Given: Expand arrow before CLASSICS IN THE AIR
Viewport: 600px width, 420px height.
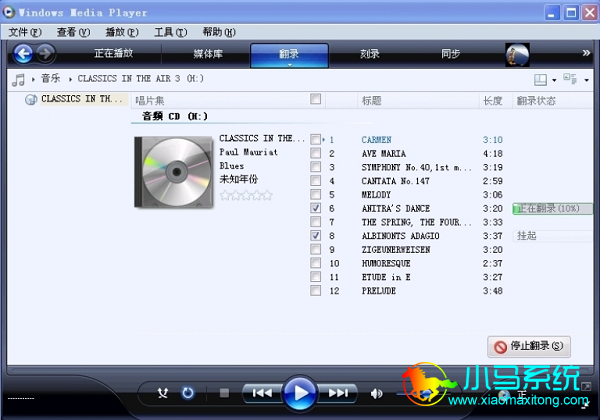Looking at the screenshot, I should click(x=70, y=80).
